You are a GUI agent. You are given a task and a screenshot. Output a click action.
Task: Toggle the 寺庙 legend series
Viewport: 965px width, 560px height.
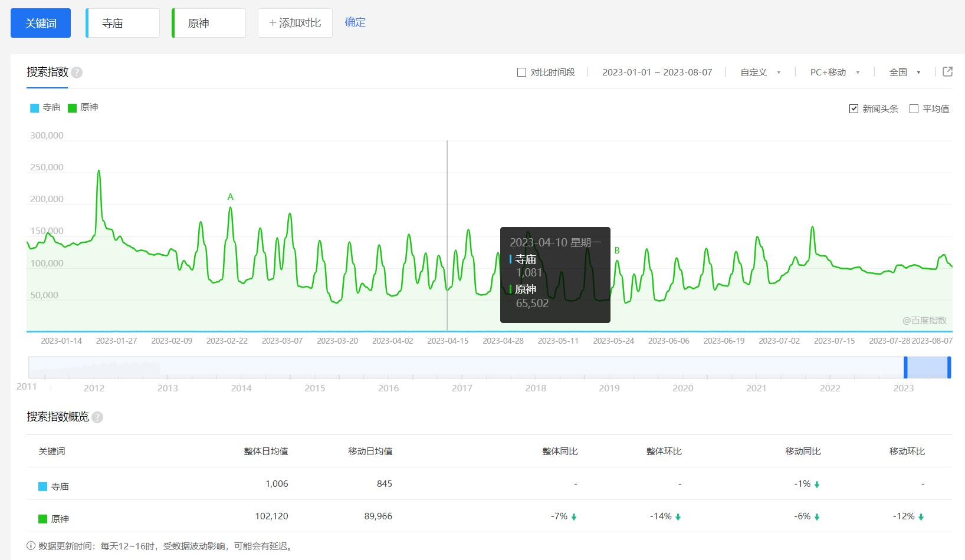point(45,107)
